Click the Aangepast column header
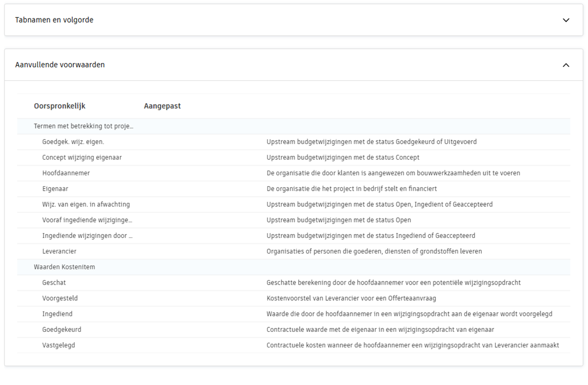Viewport: 588px width, 385px height. coord(162,106)
